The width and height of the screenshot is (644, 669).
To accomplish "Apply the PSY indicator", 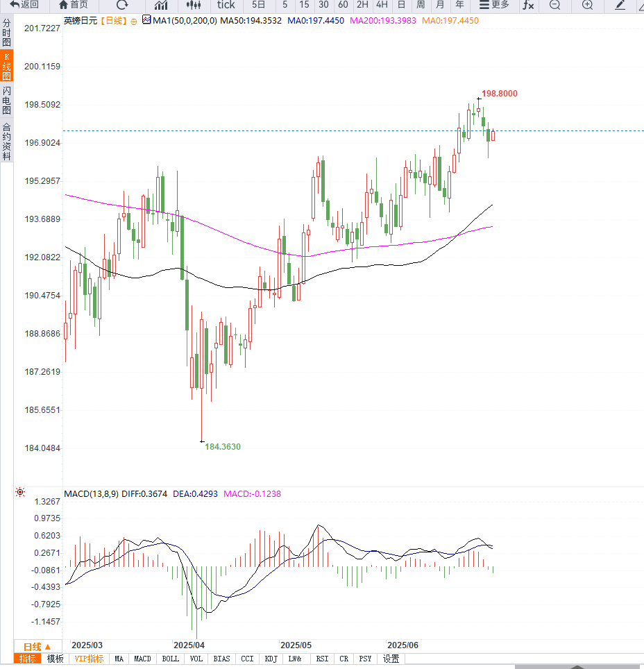I will 365,659.
